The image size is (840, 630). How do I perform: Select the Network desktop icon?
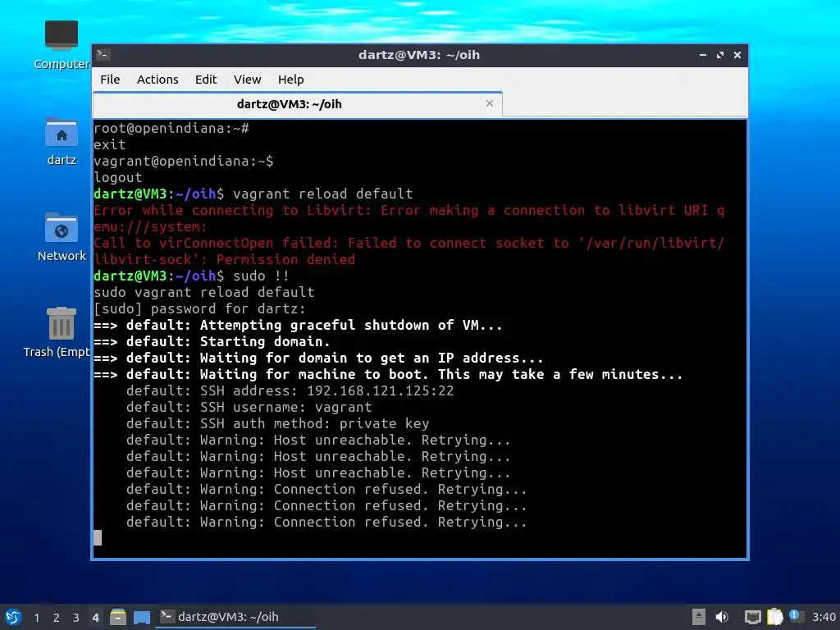[62, 237]
